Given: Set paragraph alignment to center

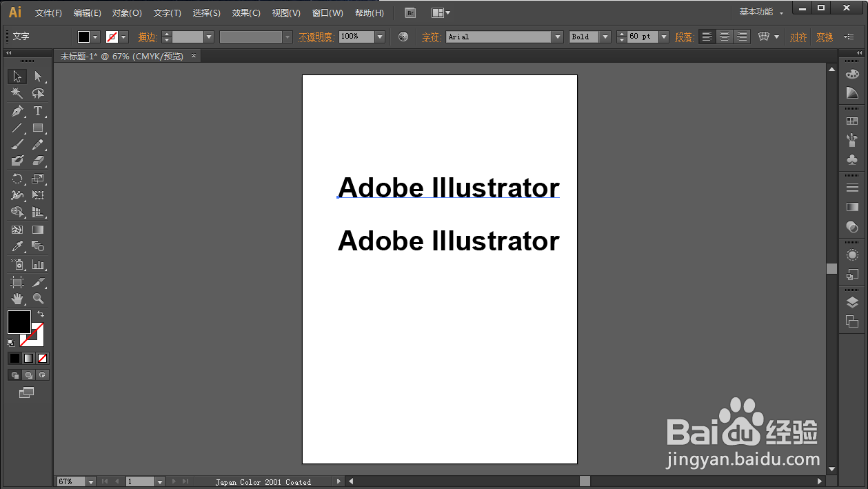Looking at the screenshot, I should pos(725,37).
